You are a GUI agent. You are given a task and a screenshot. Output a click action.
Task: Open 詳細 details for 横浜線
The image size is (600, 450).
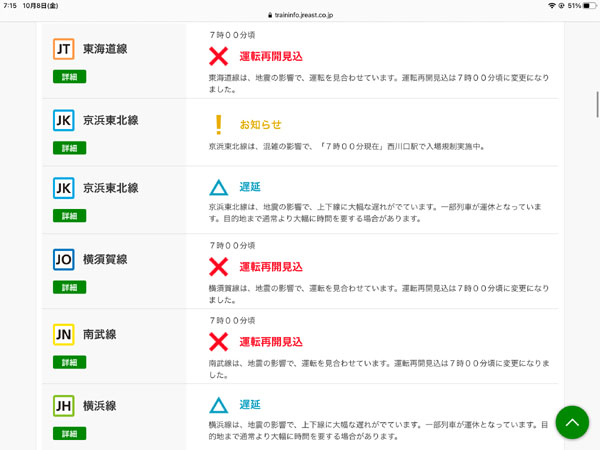click(70, 433)
